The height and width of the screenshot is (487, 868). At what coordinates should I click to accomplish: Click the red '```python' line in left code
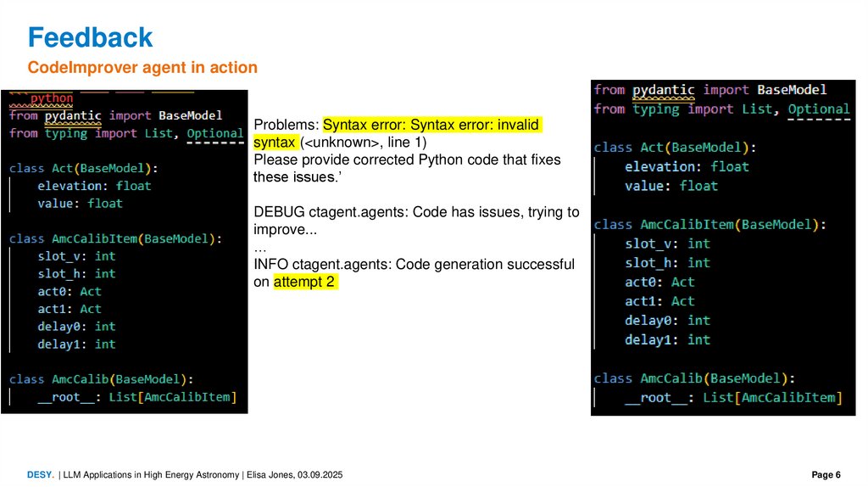pyautogui.click(x=42, y=98)
